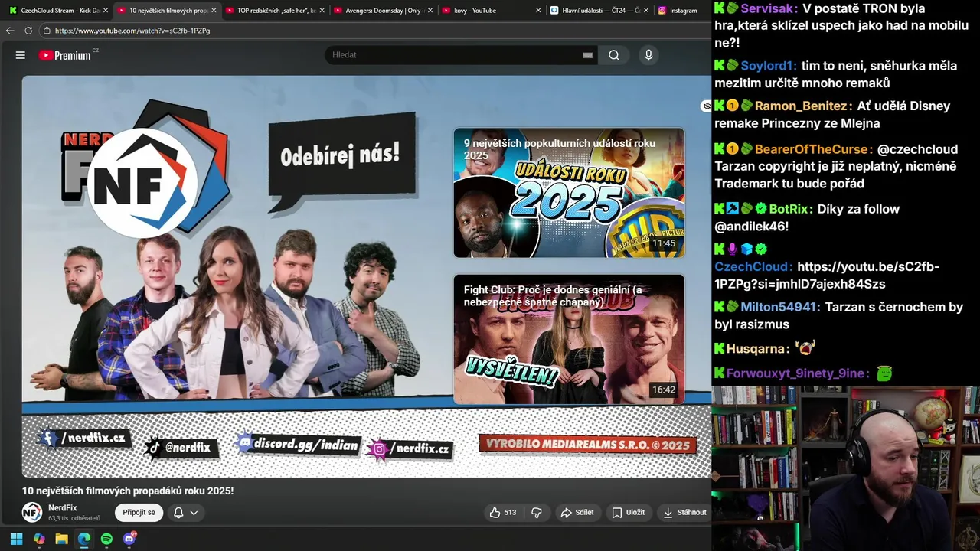Click the Servisak username in chat
The height and width of the screenshot is (551, 980).
pyautogui.click(x=768, y=8)
